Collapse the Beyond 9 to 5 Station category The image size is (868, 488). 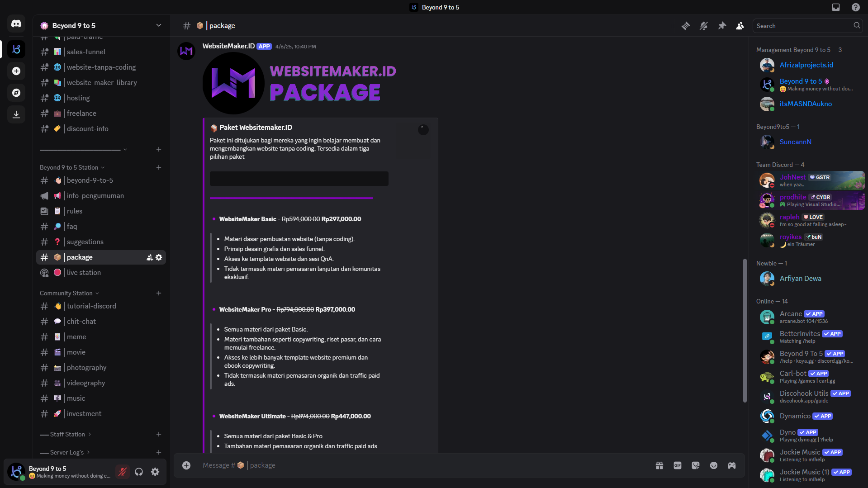pyautogui.click(x=72, y=167)
